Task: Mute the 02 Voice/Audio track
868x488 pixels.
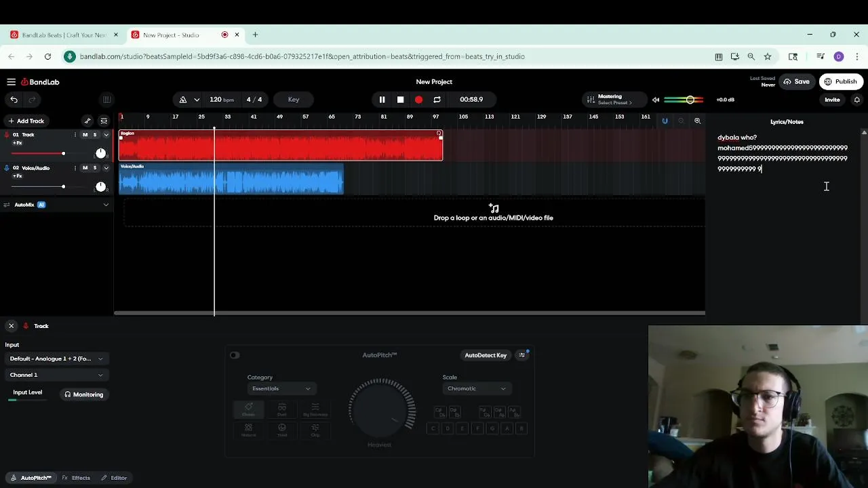Action: point(85,167)
